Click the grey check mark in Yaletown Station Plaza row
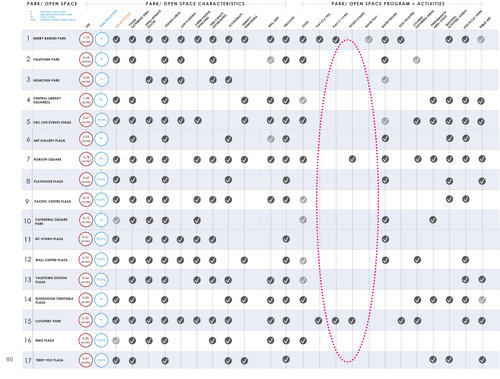500x379 pixels. pos(303,280)
